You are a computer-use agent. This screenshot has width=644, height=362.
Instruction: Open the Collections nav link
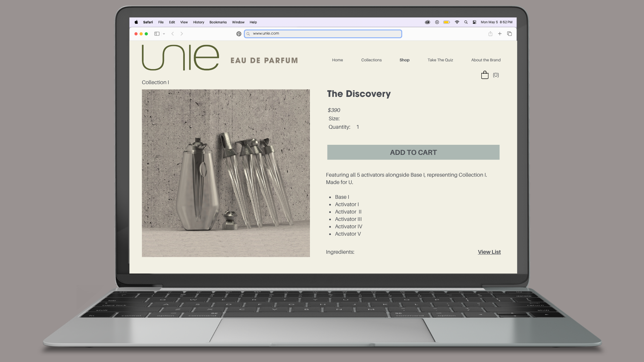[371, 60]
